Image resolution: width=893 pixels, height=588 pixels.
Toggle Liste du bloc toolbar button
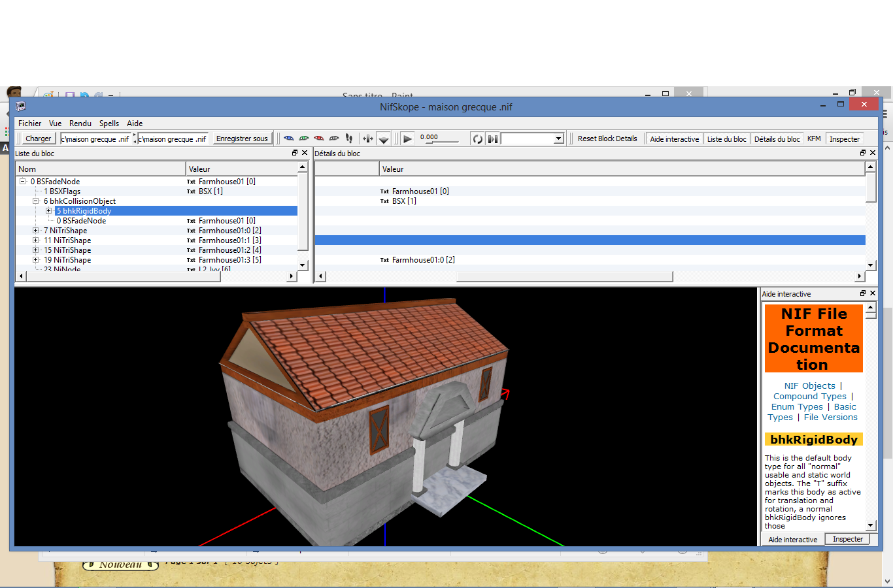[x=726, y=139]
